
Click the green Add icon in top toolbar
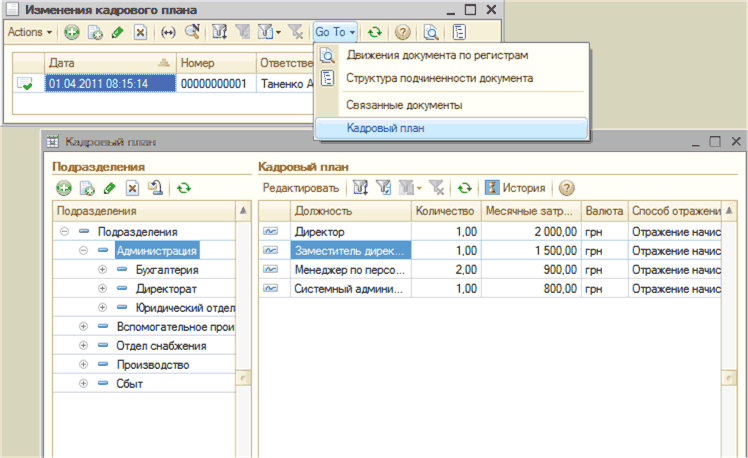72,32
